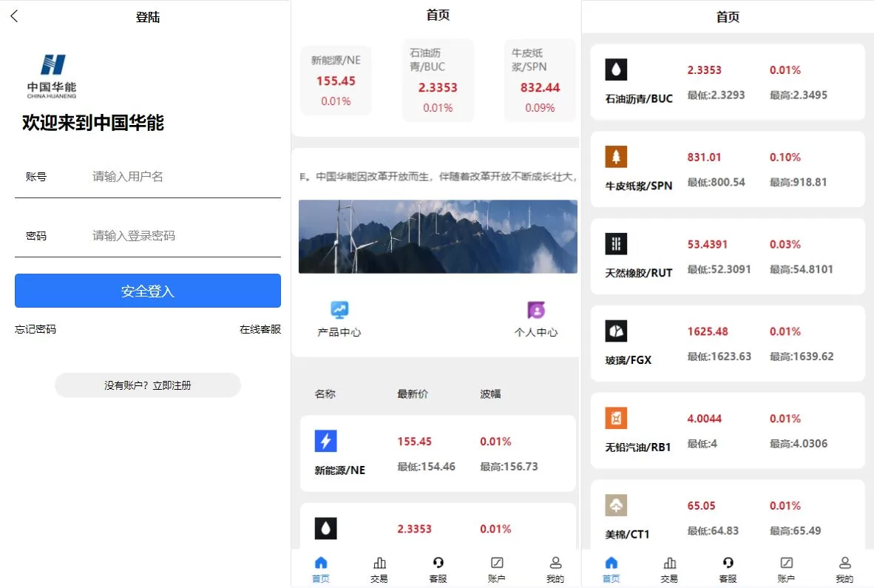Open 无铅汽油/RB1 label
The width and height of the screenshot is (874, 588).
pyautogui.click(x=637, y=447)
